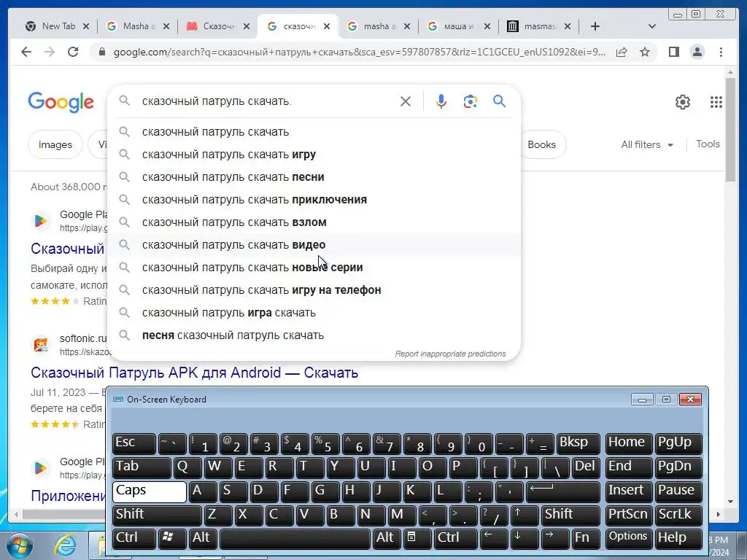Select the Images filter chip
Image resolution: width=747 pixels, height=560 pixels.
(55, 145)
